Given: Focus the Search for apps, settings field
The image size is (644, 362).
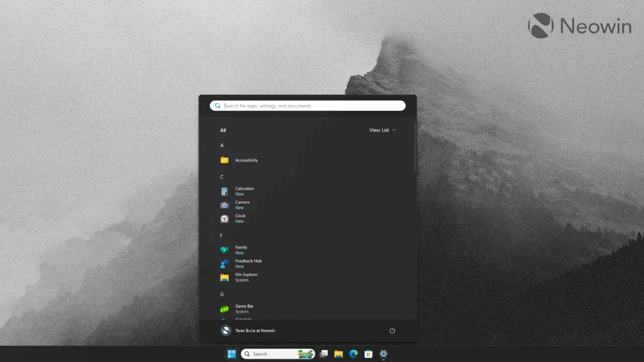Looking at the screenshot, I should tap(307, 106).
